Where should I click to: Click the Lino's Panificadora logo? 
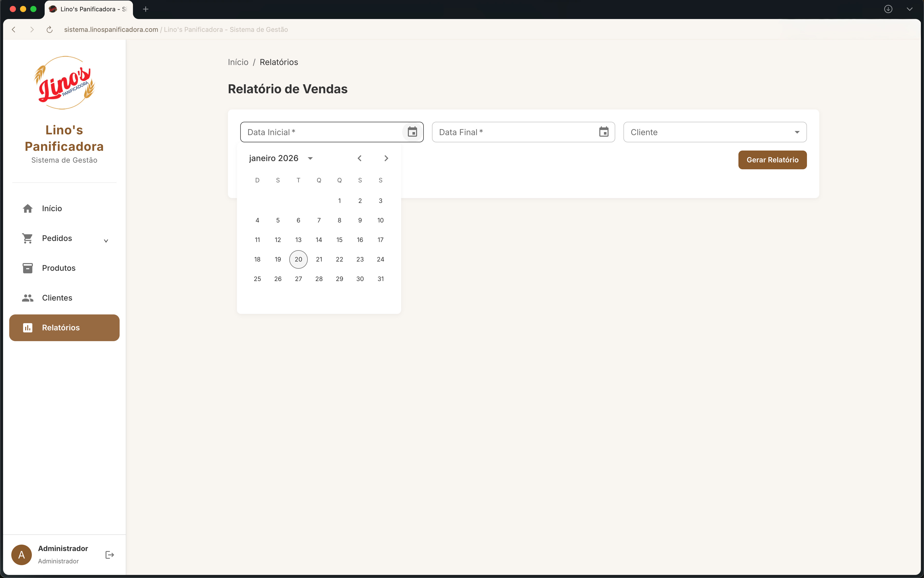click(x=64, y=82)
